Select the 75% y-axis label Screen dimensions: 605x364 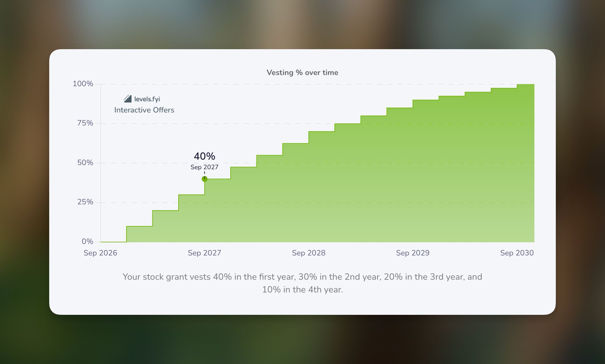85,123
